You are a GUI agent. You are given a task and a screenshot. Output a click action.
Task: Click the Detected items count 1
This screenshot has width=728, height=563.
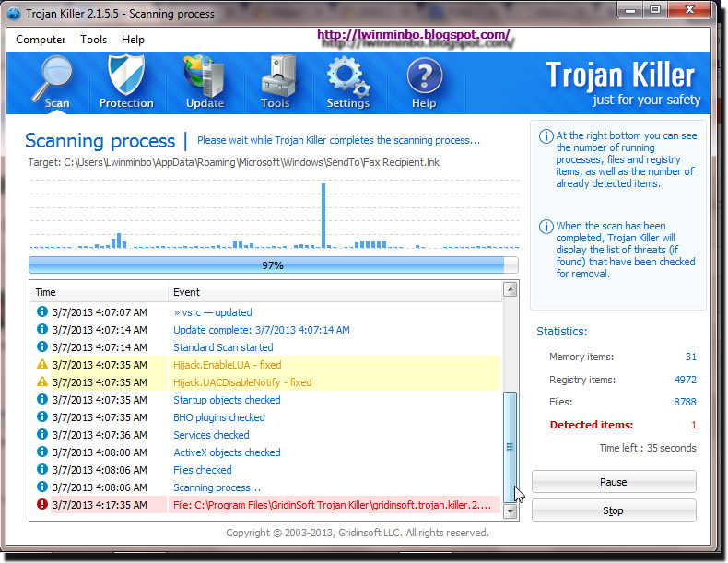pyautogui.click(x=694, y=425)
